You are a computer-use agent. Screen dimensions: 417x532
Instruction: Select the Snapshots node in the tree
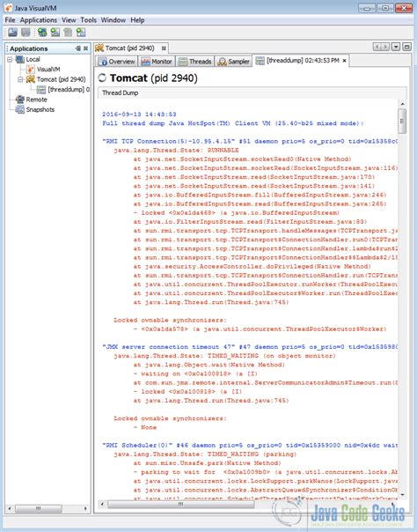35,109
